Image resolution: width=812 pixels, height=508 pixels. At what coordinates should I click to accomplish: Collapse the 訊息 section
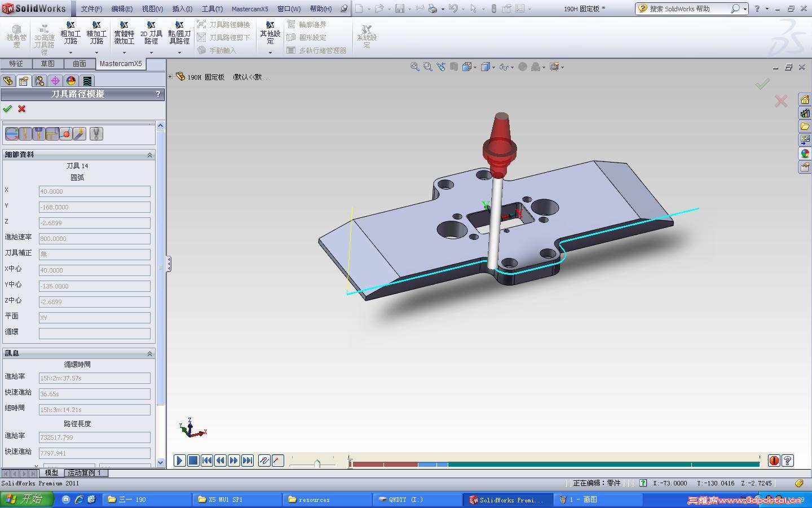point(149,353)
